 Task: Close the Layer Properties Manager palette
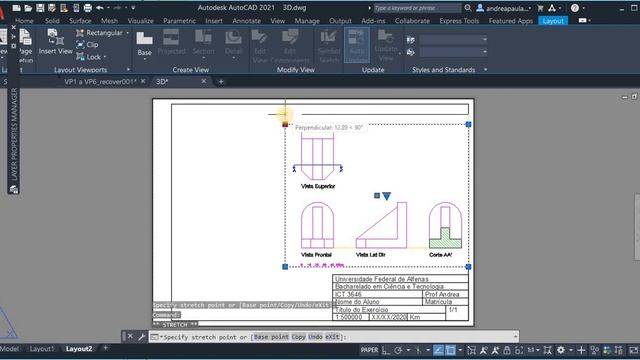pyautogui.click(x=13, y=27)
